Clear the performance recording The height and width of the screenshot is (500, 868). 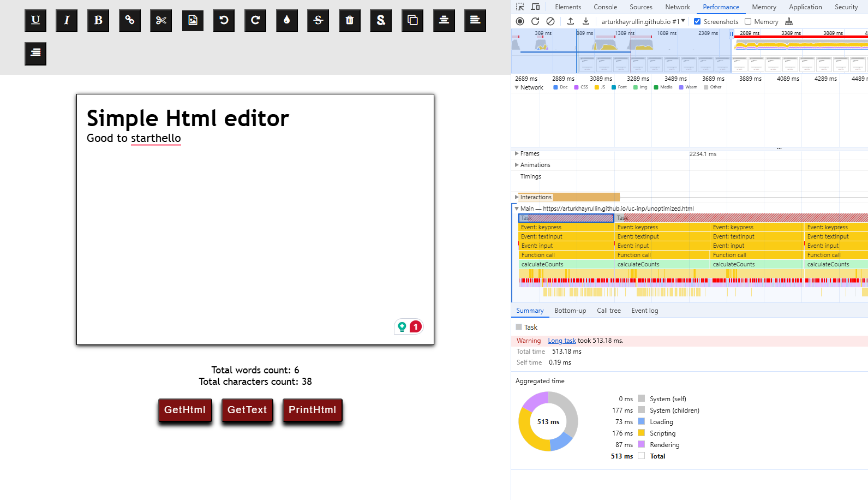550,21
